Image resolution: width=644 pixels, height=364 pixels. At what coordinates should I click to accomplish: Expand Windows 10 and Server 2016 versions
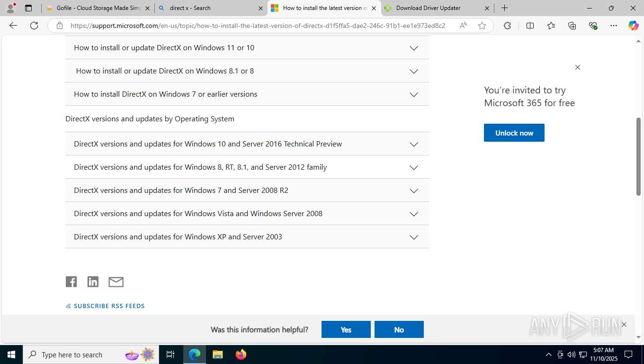[247, 144]
